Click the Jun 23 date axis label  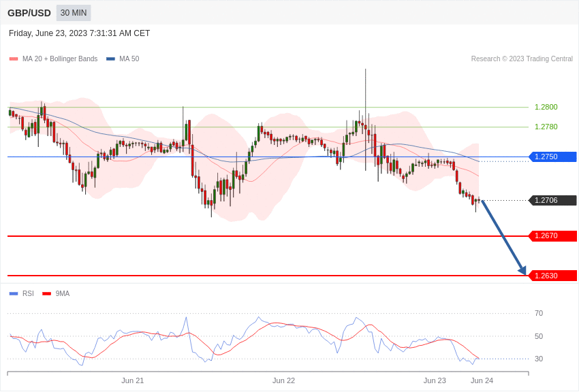[435, 380]
